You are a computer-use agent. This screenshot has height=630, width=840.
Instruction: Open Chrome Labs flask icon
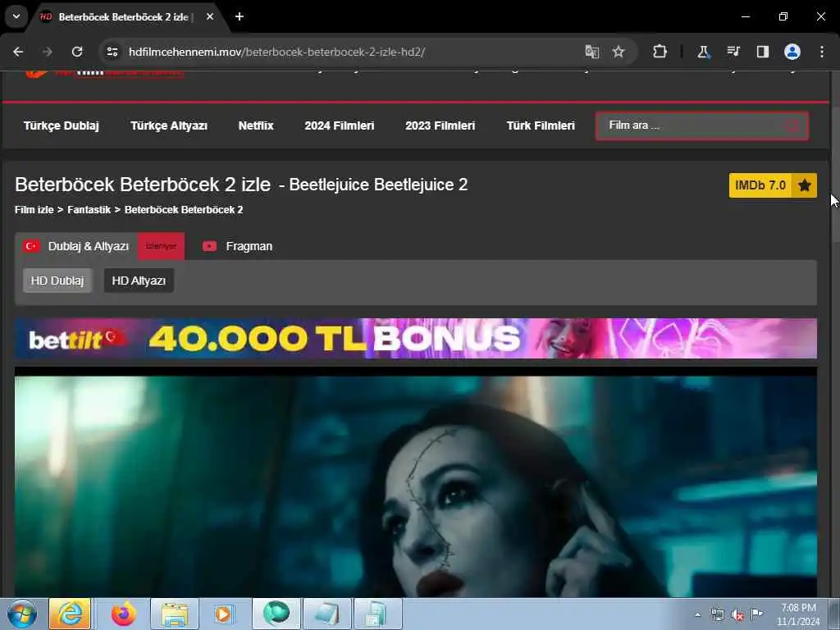(703, 52)
